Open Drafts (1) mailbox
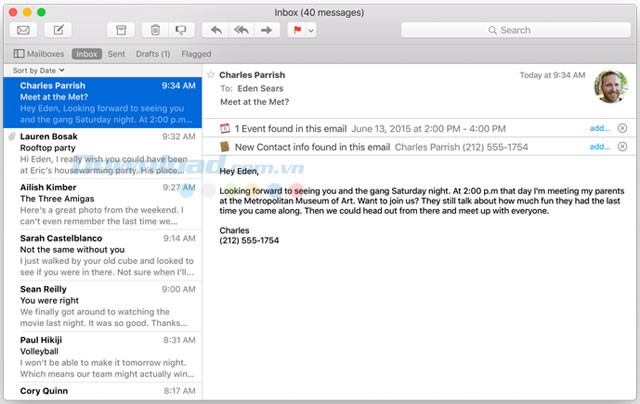Image resolution: width=640 pixels, height=404 pixels. 153,54
